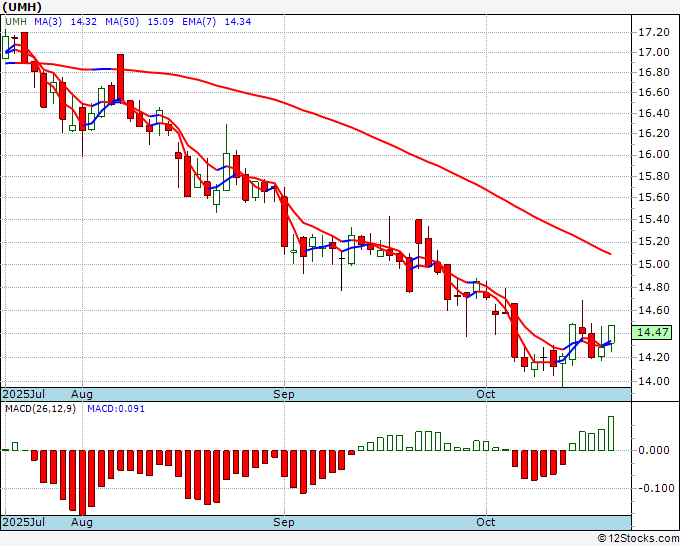Click the 14.32 MA(3) value
Viewport: 680px width, 546px height.
[x=83, y=22]
